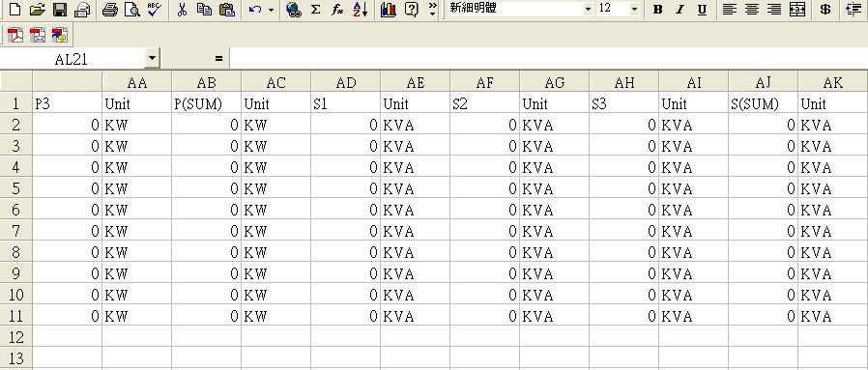Open the Undo history dropdown arrow
868x370 pixels.
[x=271, y=10]
